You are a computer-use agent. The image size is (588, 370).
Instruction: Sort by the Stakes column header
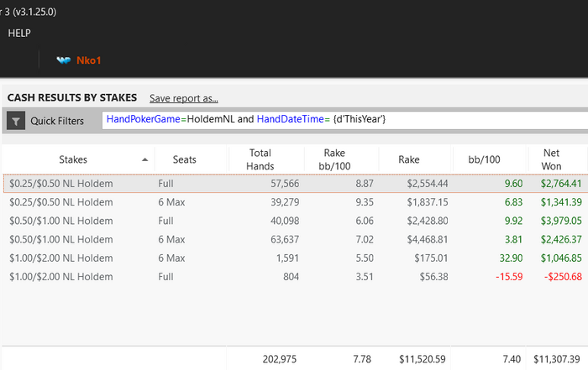click(x=73, y=159)
